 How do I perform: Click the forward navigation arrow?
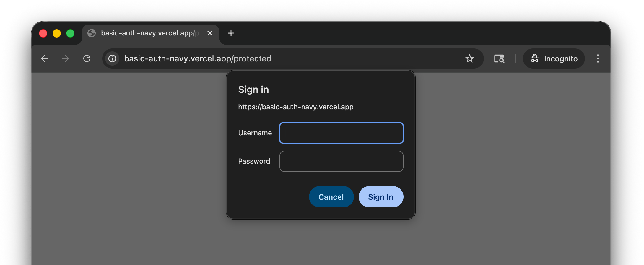tap(66, 58)
